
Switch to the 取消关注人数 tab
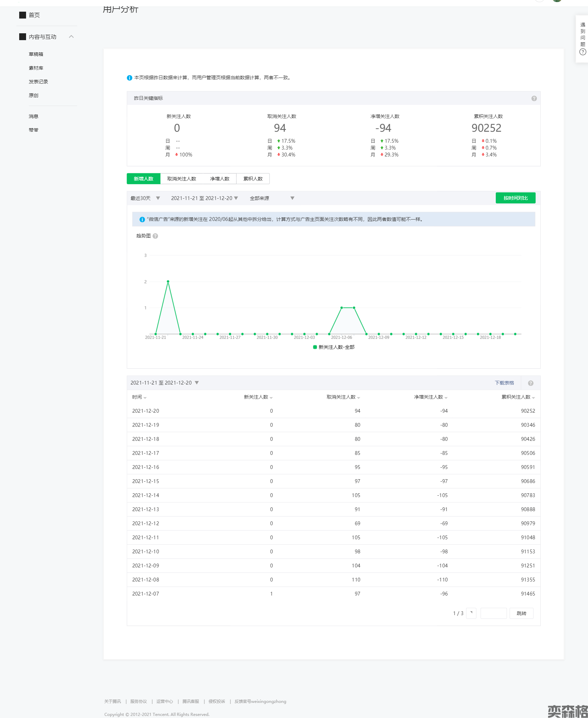[x=181, y=179]
